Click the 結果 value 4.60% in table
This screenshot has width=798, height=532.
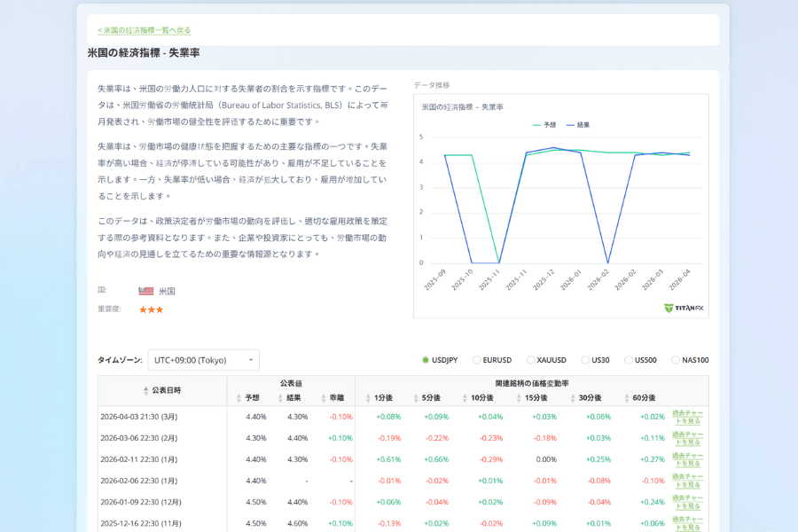click(297, 523)
